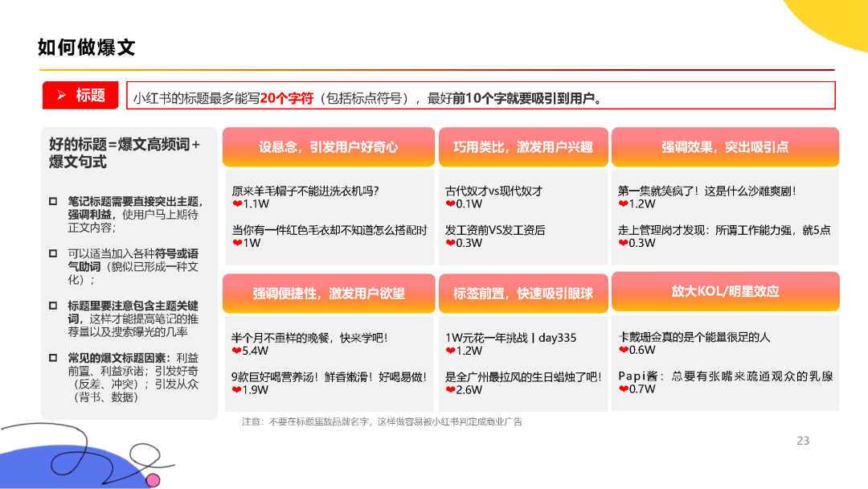Click the tip banner about 20个字符 limit
This screenshot has width=868, height=489.
tap(479, 95)
